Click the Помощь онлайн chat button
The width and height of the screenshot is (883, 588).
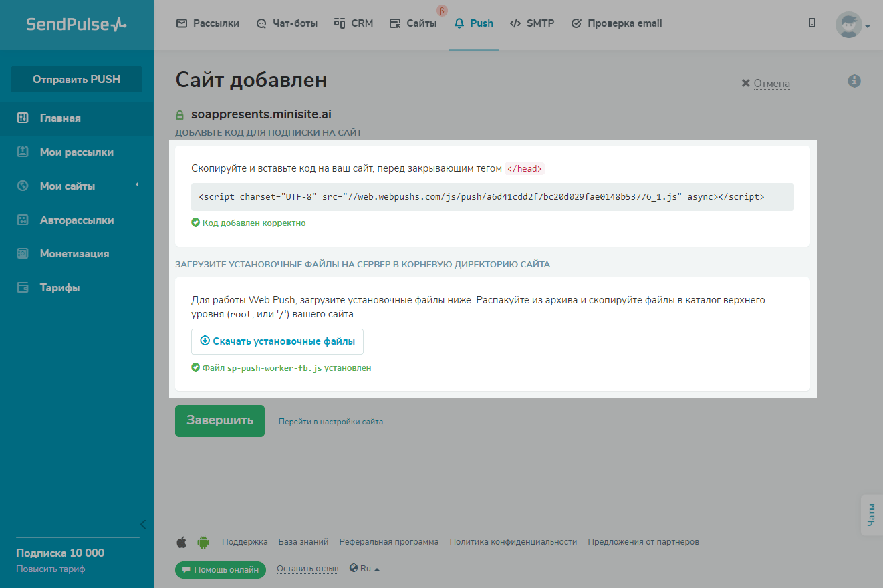pos(221,570)
